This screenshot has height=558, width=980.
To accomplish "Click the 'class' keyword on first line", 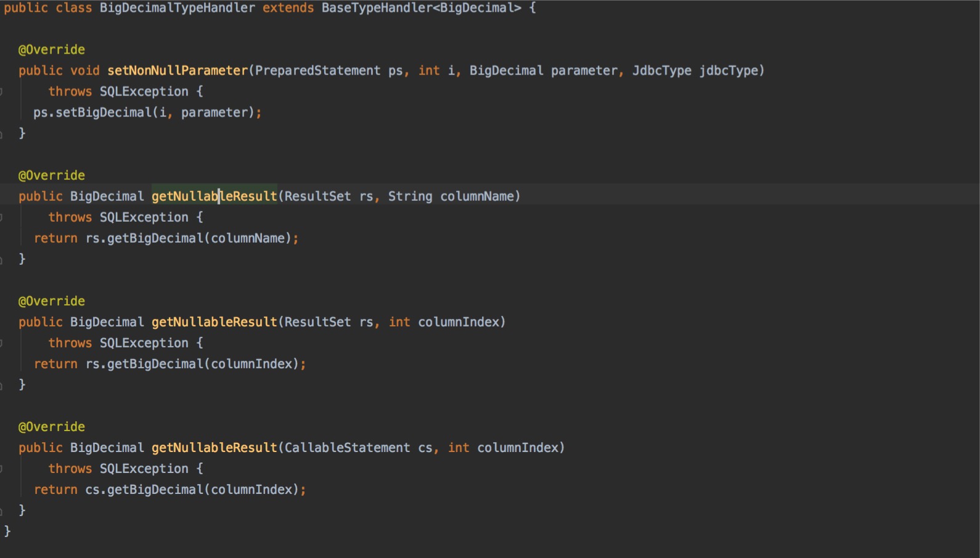I will [x=73, y=8].
